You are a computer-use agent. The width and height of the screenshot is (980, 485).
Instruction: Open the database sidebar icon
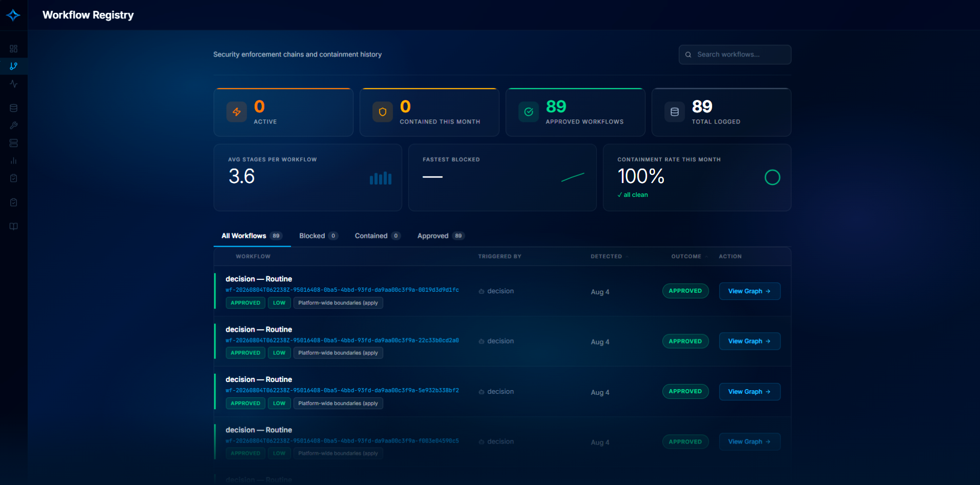14,108
